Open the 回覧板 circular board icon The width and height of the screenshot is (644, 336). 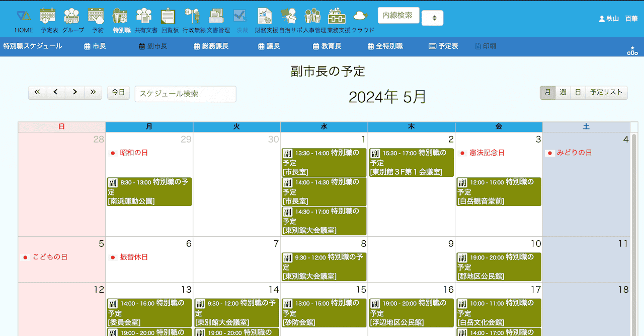(x=169, y=21)
